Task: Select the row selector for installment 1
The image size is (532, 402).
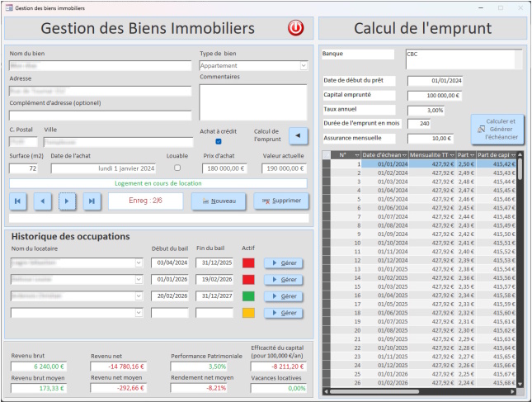Action: 326,164
